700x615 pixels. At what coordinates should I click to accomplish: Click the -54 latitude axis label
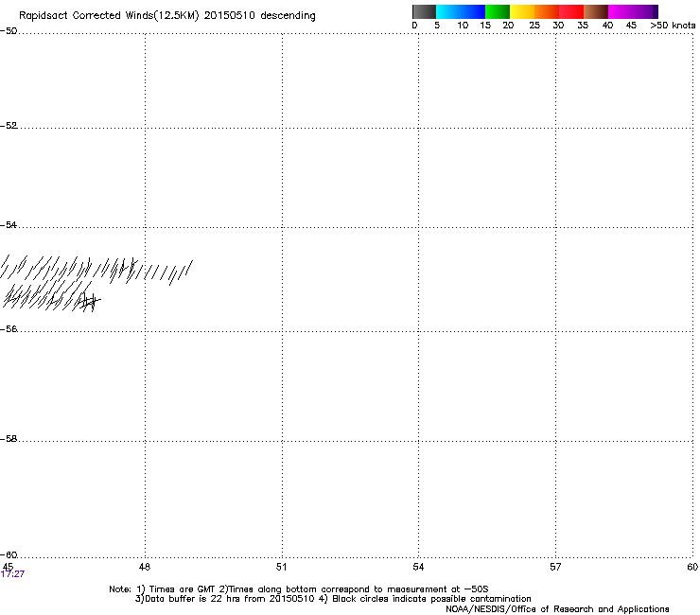(9, 224)
